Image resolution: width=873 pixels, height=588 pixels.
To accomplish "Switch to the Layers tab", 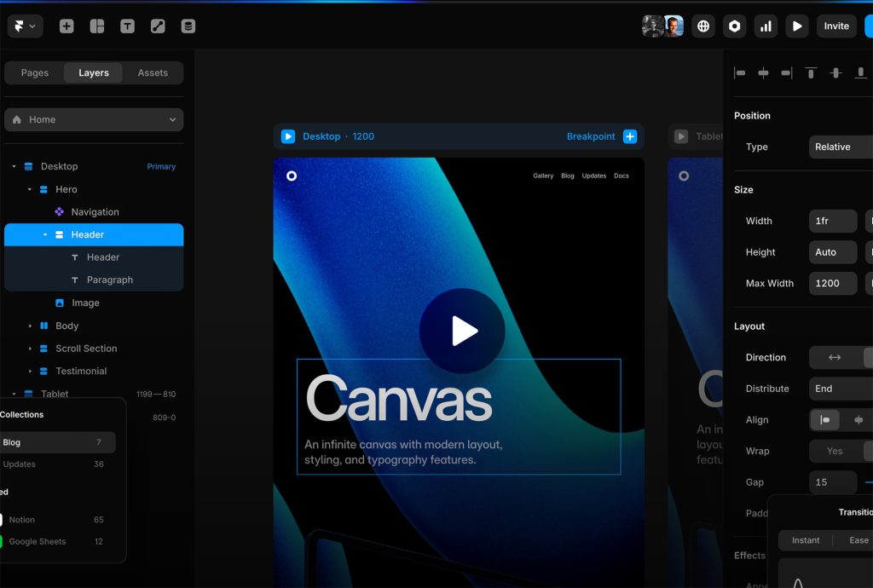I will tap(94, 73).
